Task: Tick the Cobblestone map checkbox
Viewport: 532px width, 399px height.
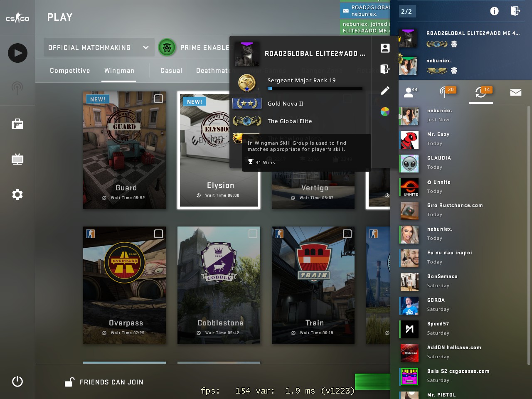Action: (x=253, y=234)
